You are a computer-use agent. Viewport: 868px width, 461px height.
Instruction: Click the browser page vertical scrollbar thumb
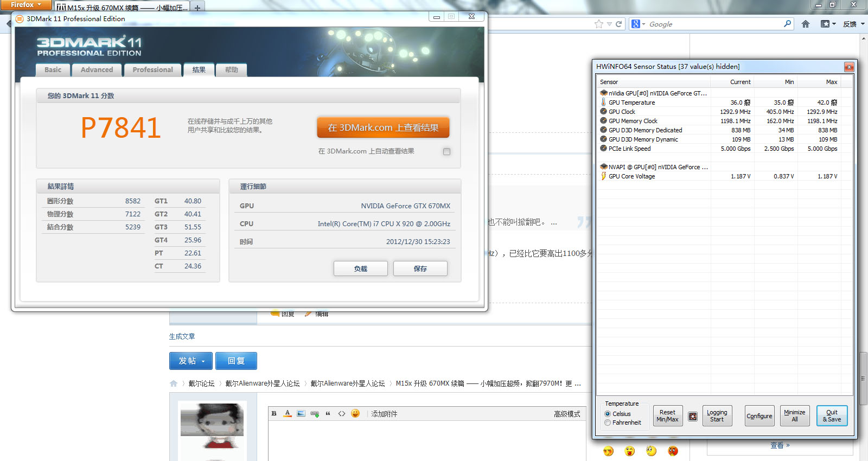pyautogui.click(x=863, y=379)
